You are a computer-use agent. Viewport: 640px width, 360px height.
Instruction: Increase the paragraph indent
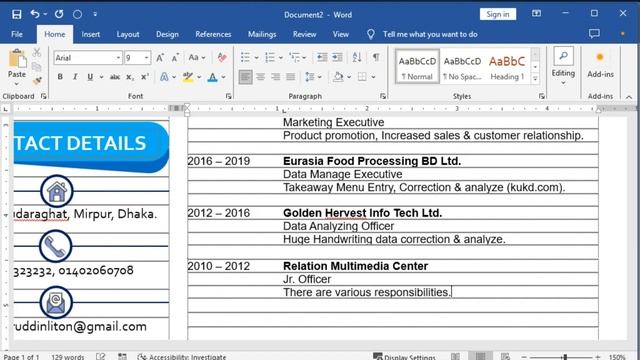[x=337, y=58]
